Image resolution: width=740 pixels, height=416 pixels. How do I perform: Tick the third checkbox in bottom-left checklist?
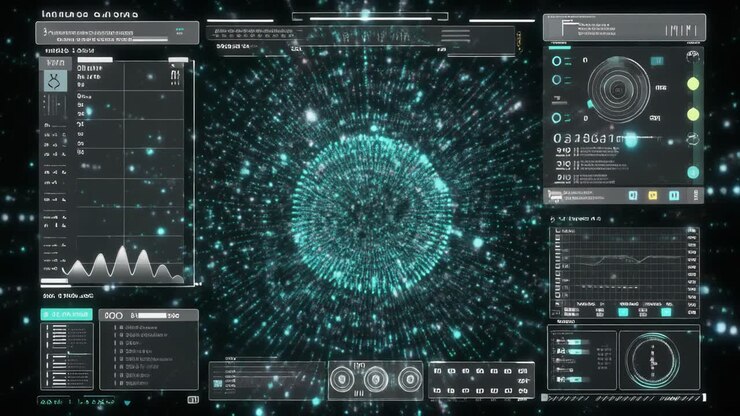(x=121, y=343)
